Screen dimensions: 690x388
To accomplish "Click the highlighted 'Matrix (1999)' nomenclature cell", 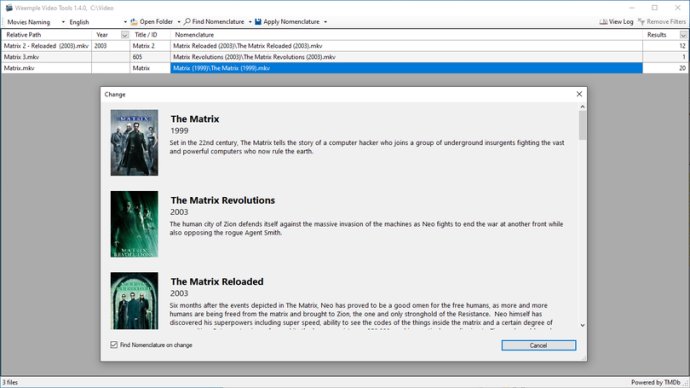I will pos(406,68).
